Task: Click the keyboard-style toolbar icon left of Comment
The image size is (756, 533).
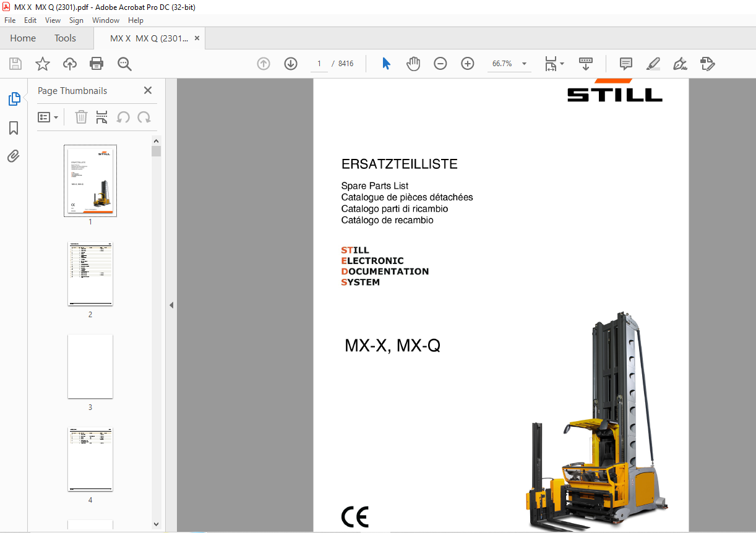Action: [x=586, y=64]
